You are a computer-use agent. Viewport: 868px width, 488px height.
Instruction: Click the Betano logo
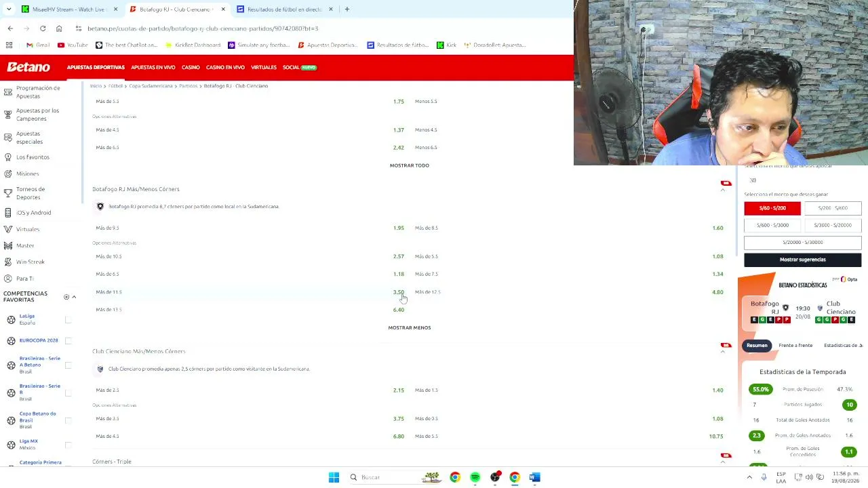pos(28,67)
